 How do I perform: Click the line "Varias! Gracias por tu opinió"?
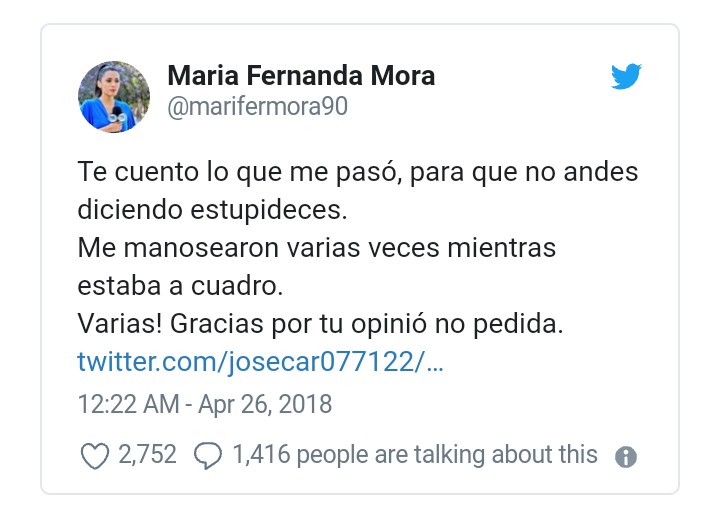pos(320,324)
